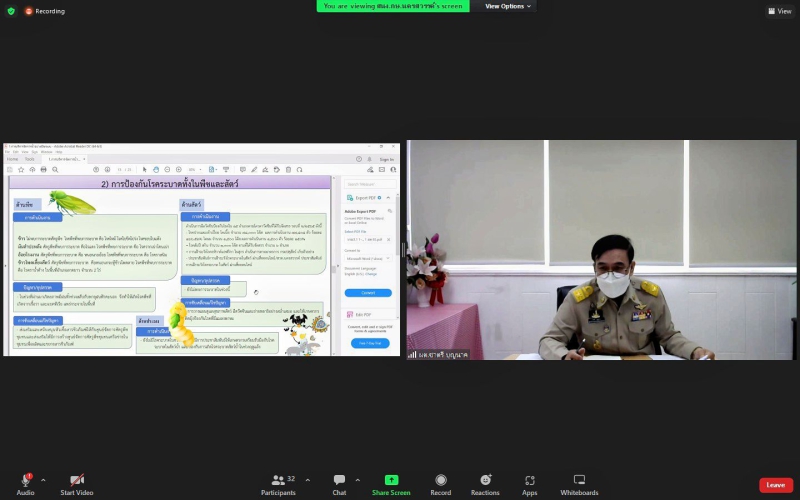Open Acrobat fit page options icon
The image size is (800, 500).
213,169
